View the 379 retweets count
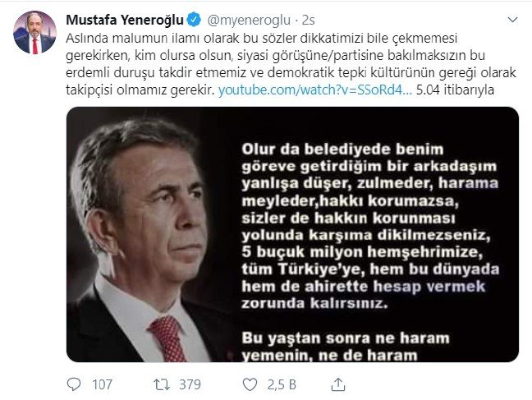Screen dimensions: 532x400 (x=190, y=384)
